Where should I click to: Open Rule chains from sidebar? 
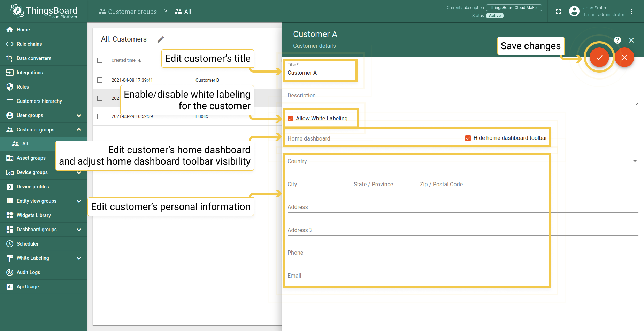29,44
